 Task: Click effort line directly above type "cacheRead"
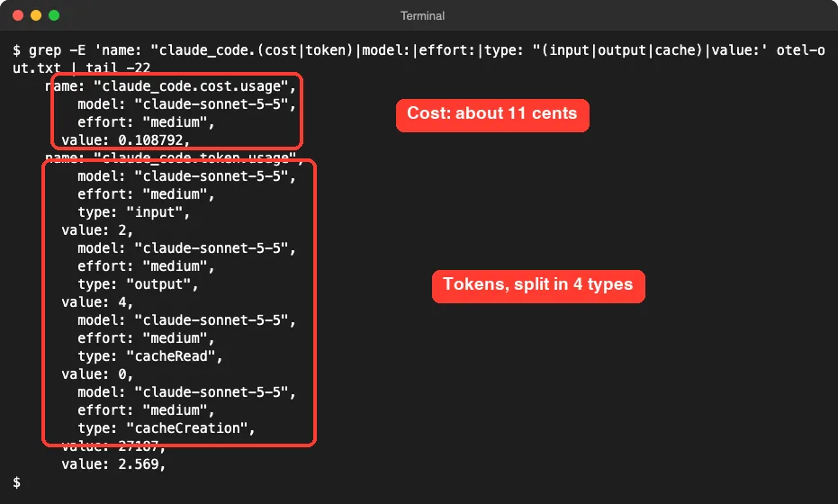coord(146,338)
